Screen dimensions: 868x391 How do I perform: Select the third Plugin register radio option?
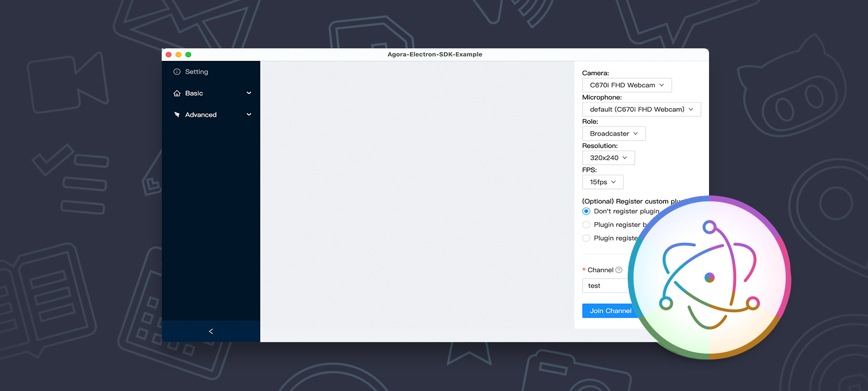(x=586, y=238)
